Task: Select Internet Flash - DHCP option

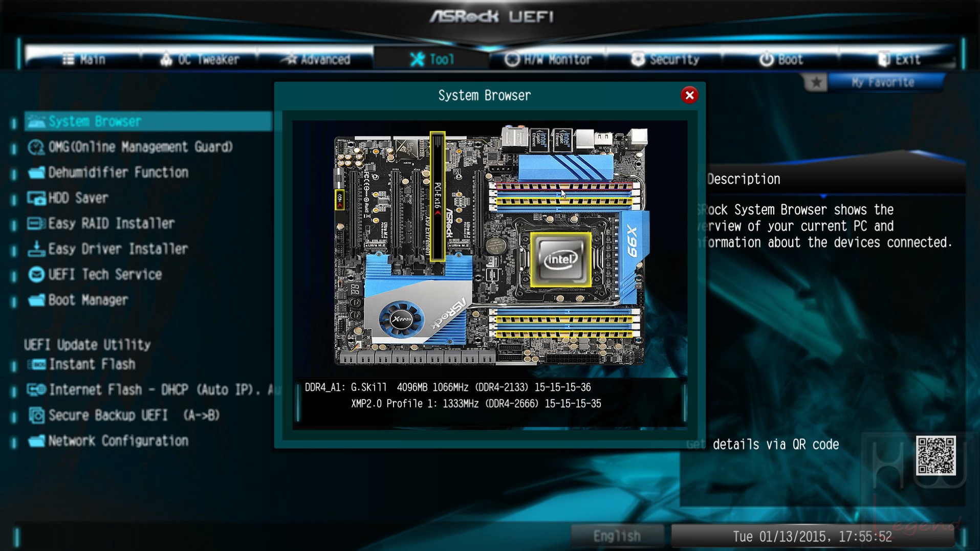Action: pyautogui.click(x=165, y=390)
